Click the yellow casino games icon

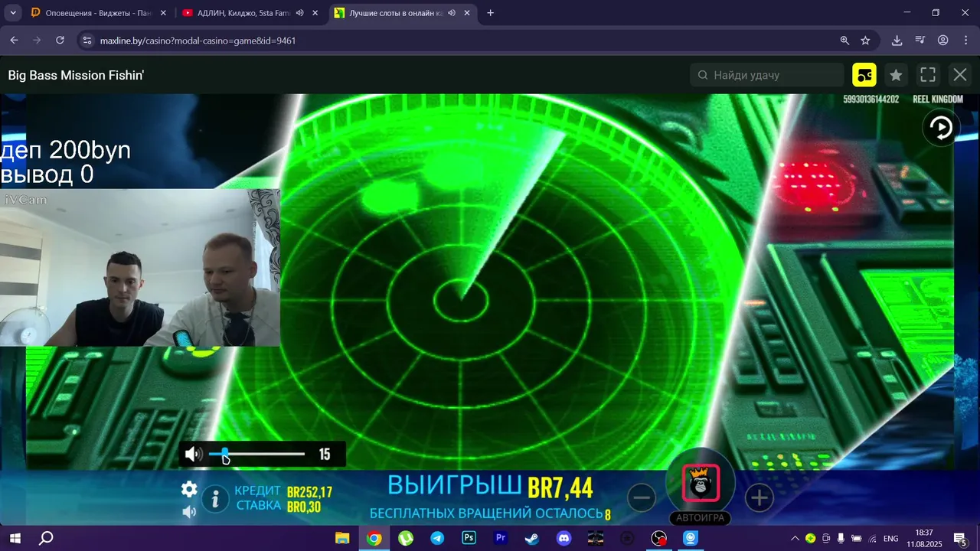[x=864, y=75]
